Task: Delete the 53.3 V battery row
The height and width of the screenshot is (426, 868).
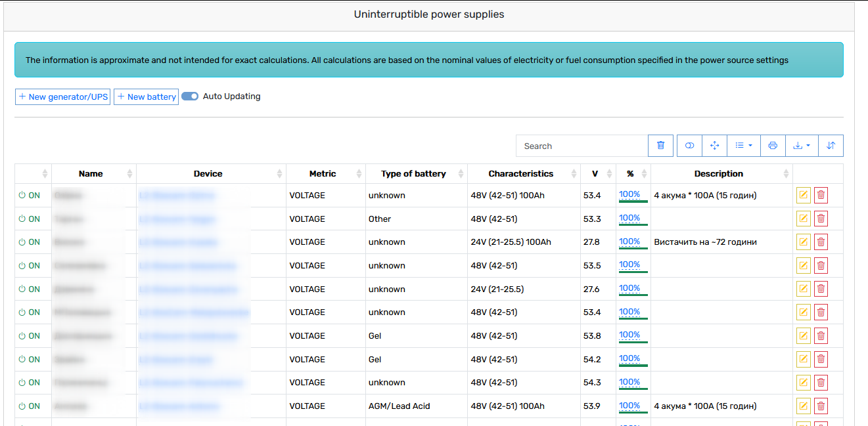Action: click(821, 219)
